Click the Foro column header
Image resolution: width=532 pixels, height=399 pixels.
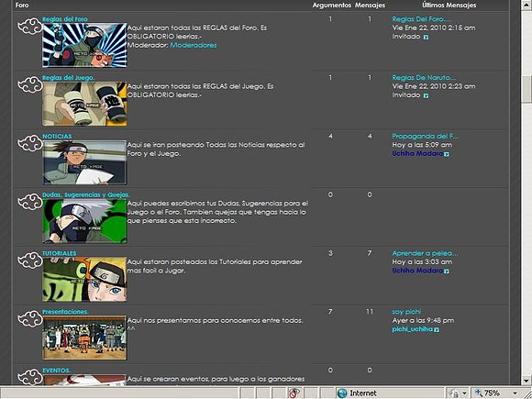(22, 6)
